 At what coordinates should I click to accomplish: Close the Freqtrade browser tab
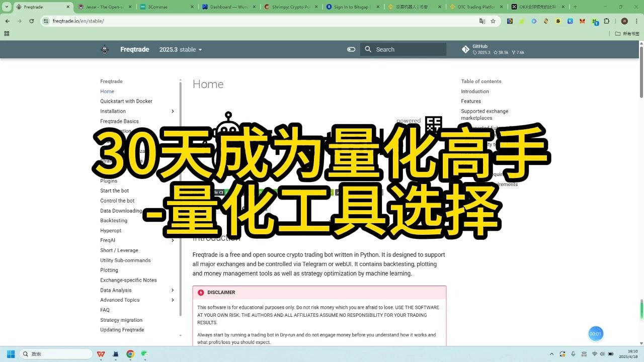point(68,7)
